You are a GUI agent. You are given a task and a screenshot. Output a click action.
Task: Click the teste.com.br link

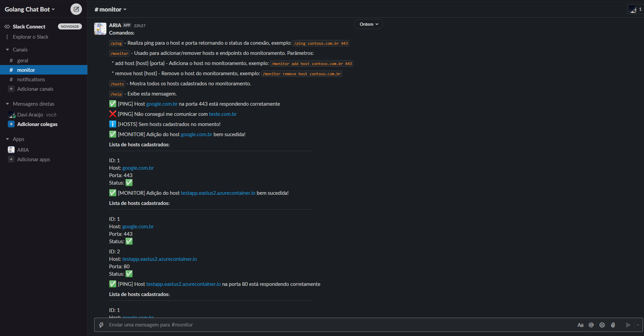pos(223,114)
